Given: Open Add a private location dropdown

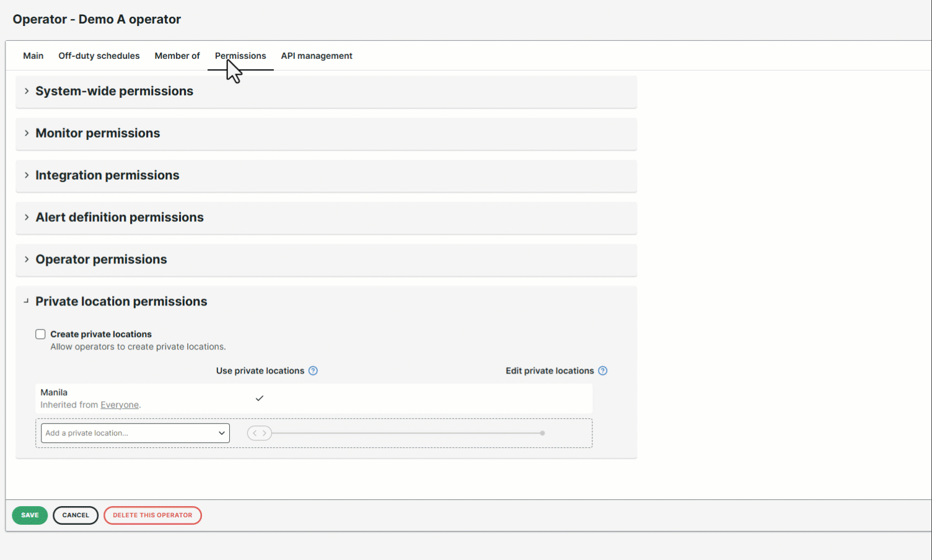Looking at the screenshot, I should (135, 433).
